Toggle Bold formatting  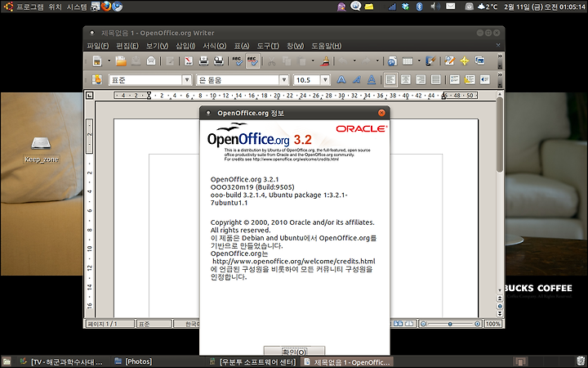[341, 79]
